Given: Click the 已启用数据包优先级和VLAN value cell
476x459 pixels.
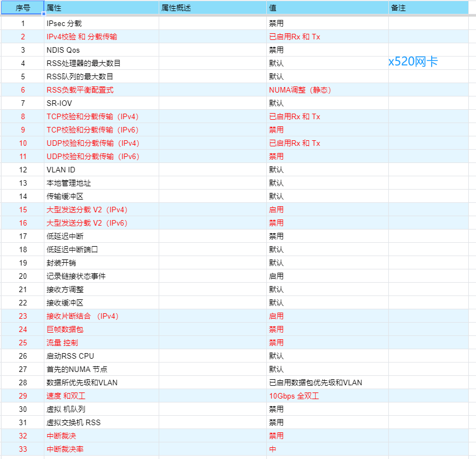Looking at the screenshot, I should (x=327, y=382).
